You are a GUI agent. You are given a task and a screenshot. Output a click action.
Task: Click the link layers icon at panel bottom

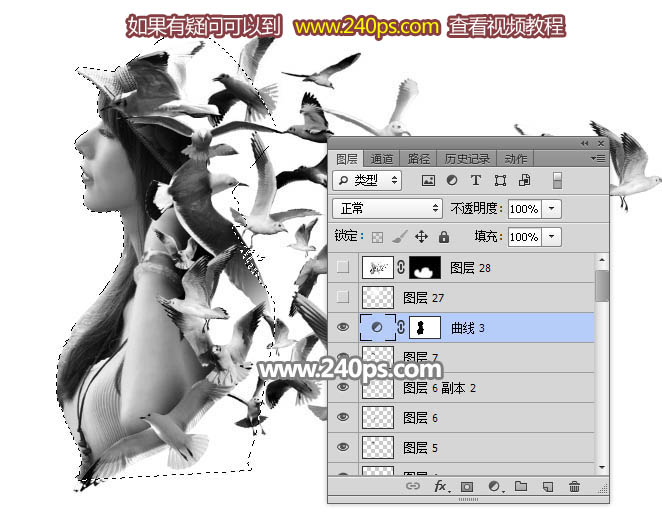[412, 486]
